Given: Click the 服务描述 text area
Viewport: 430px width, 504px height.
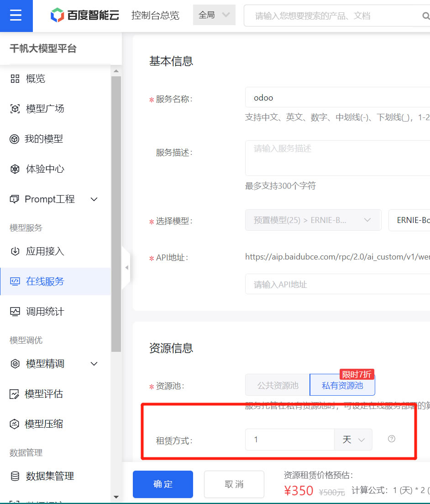Looking at the screenshot, I should click(x=338, y=158).
